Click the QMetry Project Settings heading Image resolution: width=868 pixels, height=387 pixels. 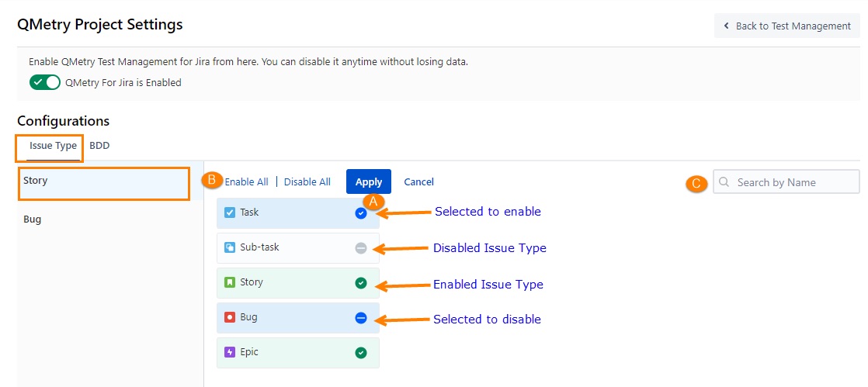click(x=100, y=24)
